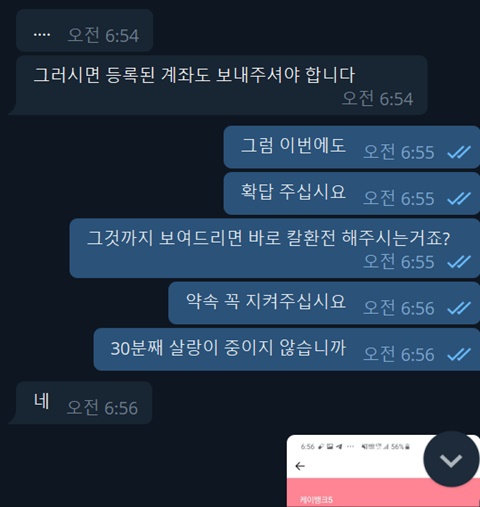The image size is (480, 507).
Task: Click the status bar inside the screenshot preview
Action: (355, 446)
